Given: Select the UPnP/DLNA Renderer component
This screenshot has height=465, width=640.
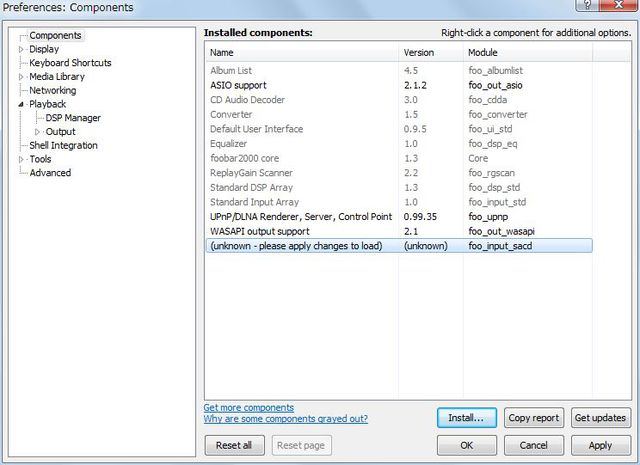Looking at the screenshot, I should pos(399,217).
